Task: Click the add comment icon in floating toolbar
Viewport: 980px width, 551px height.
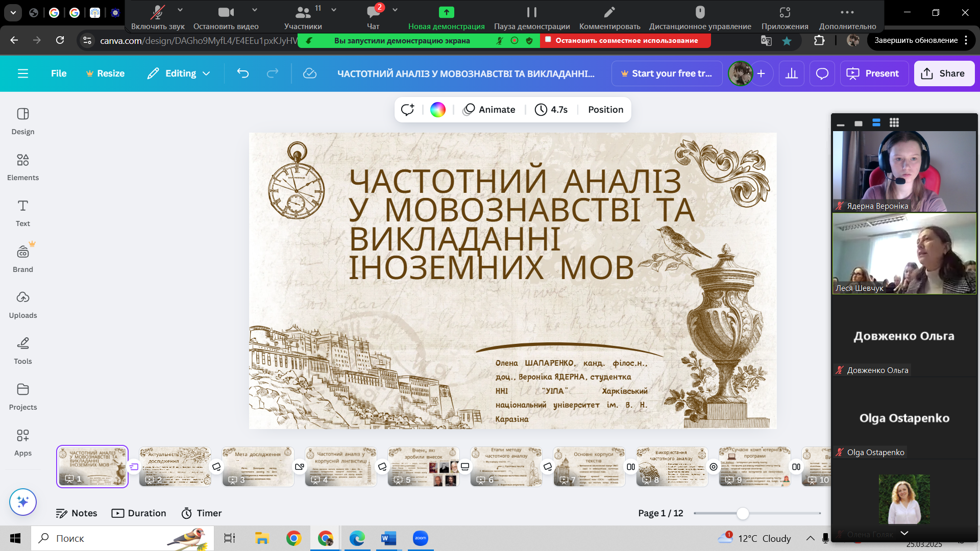Action: click(x=407, y=110)
